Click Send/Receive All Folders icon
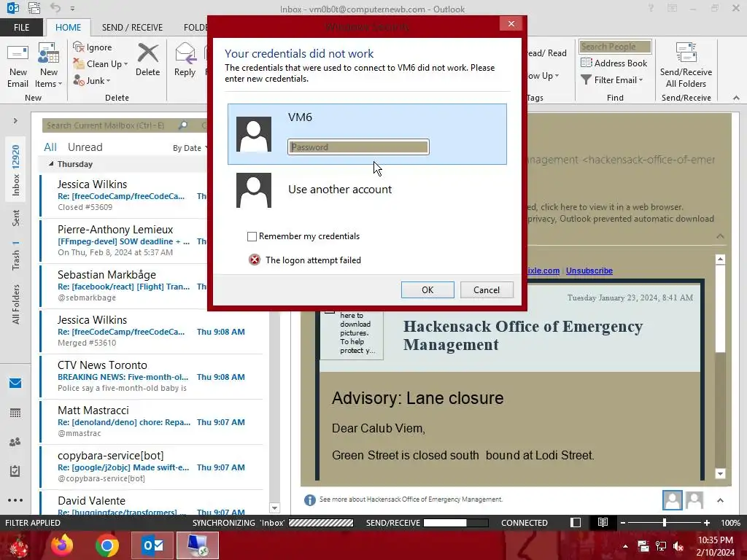 click(x=686, y=53)
